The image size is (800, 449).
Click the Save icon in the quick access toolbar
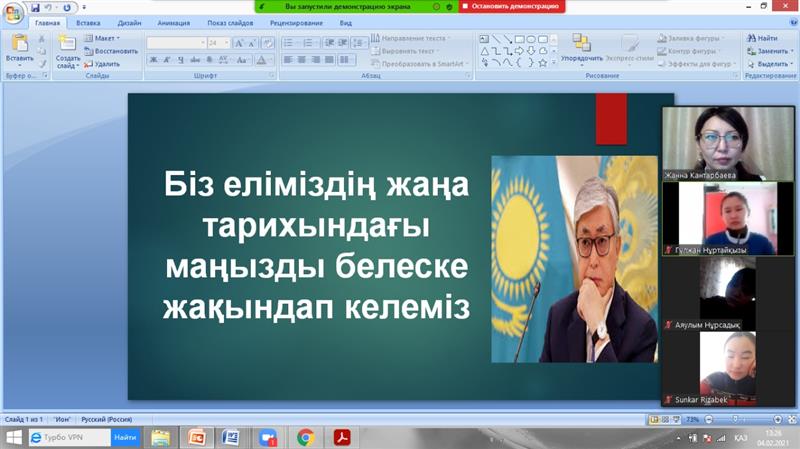pyautogui.click(x=34, y=7)
